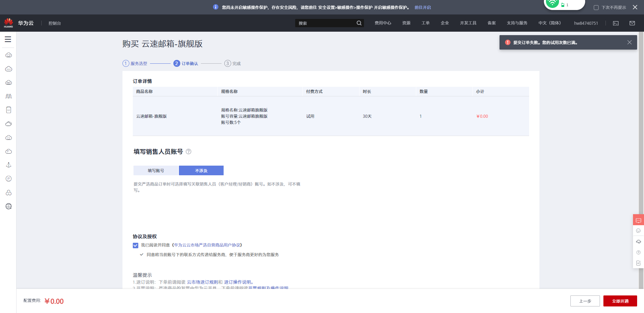Click the green Wi-Fi floating widget
The width and height of the screenshot is (644, 313).
click(564, 4)
